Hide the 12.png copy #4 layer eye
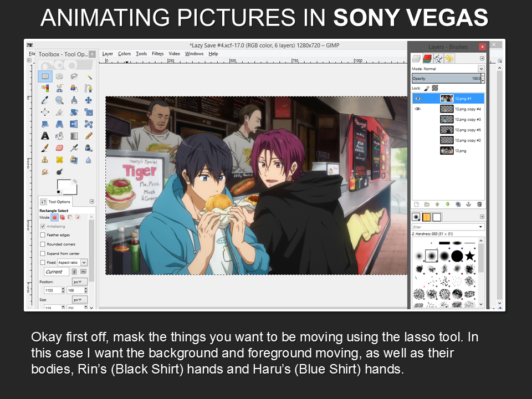The width and height of the screenshot is (532, 399). pos(418,109)
